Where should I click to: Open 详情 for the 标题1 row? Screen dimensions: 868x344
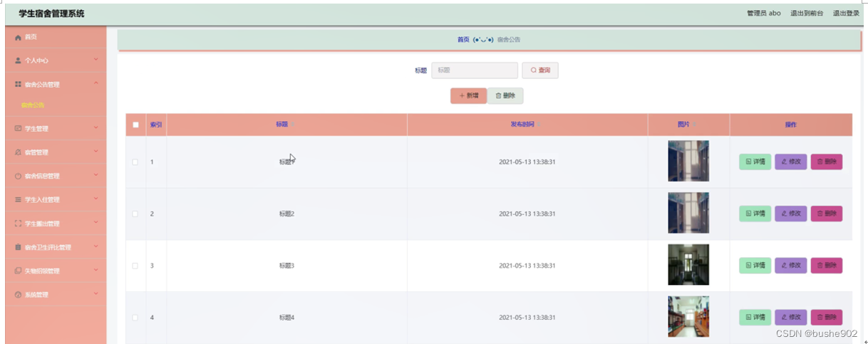click(x=755, y=162)
